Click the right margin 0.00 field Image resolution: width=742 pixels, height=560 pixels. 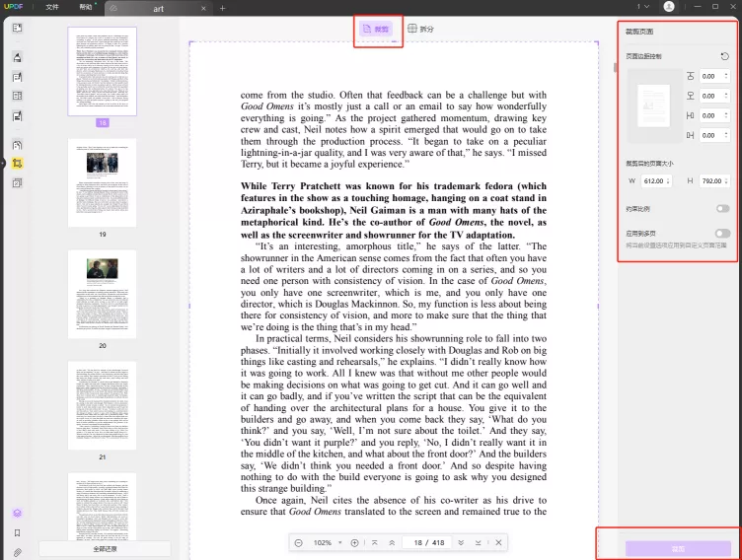coord(714,136)
